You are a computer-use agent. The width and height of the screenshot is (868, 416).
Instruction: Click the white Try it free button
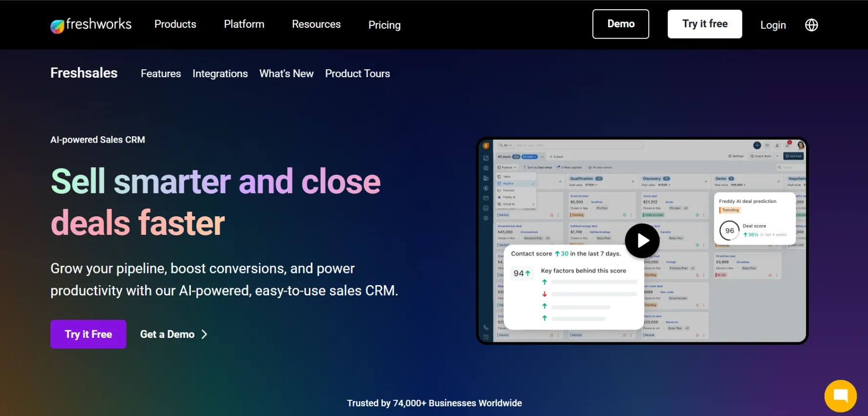(x=704, y=24)
